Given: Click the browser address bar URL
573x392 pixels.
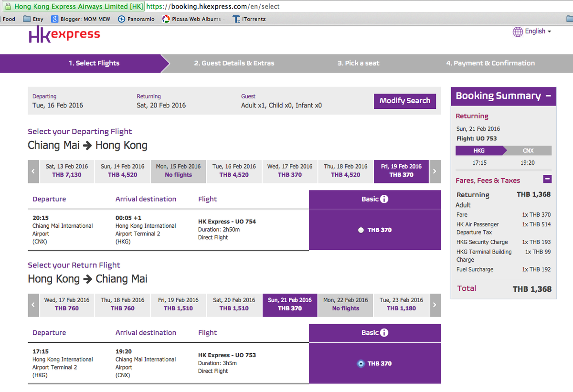Looking at the screenshot, I should coord(213,7).
